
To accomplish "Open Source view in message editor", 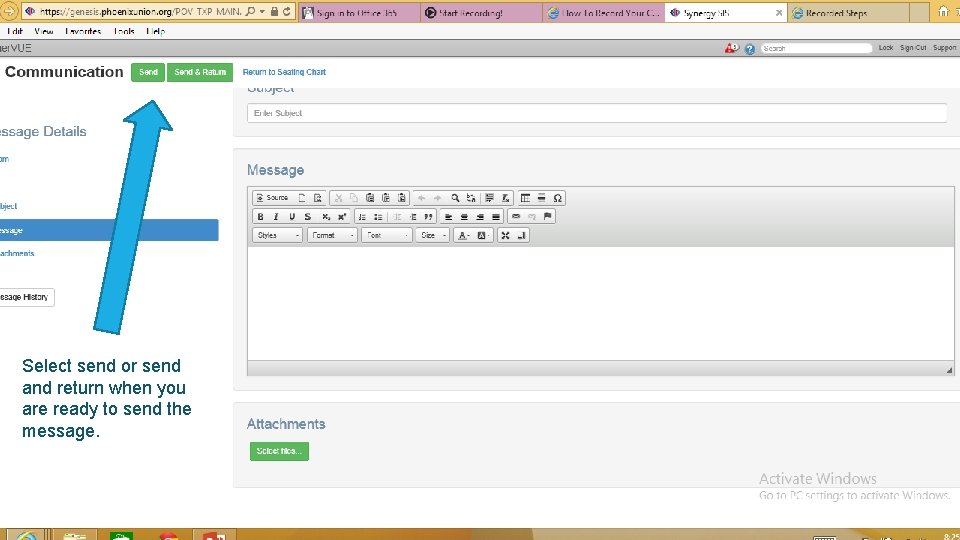I will (x=272, y=198).
